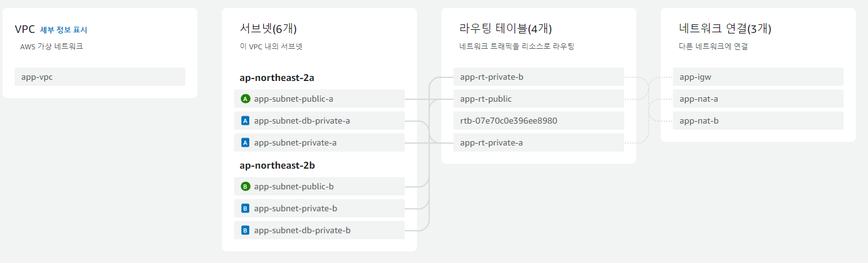868x263 pixels.
Task: Select route table rtb-07e70c0e396ee8980
Action: tap(508, 121)
